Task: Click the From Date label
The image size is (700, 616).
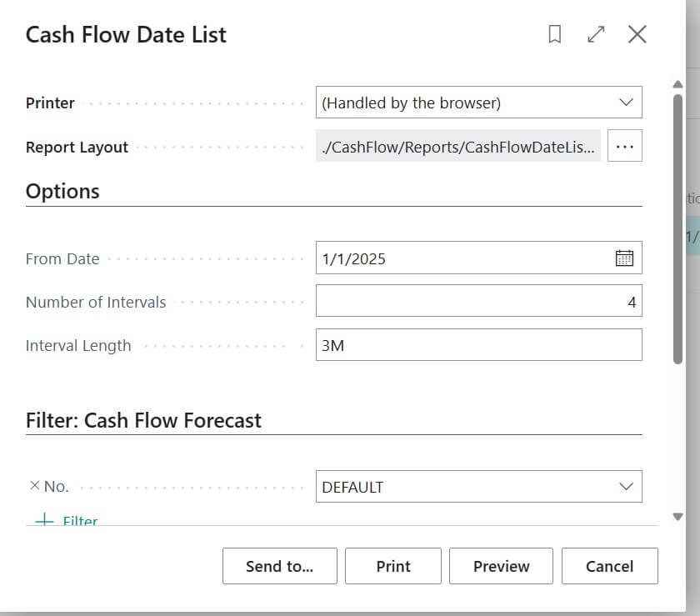Action: (x=62, y=258)
